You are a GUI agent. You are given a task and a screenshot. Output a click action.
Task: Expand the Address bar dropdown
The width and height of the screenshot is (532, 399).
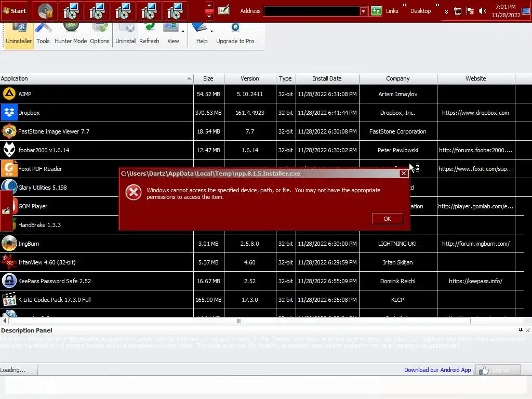363,11
